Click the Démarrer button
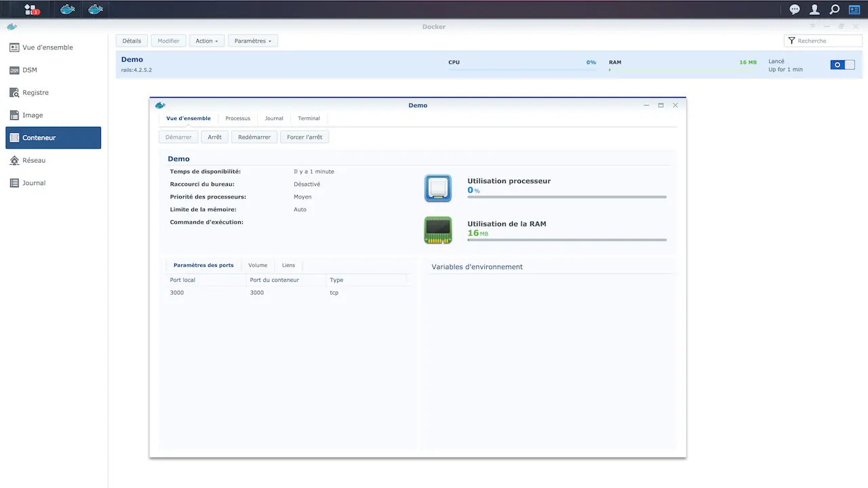This screenshot has height=488, width=868. click(x=178, y=137)
